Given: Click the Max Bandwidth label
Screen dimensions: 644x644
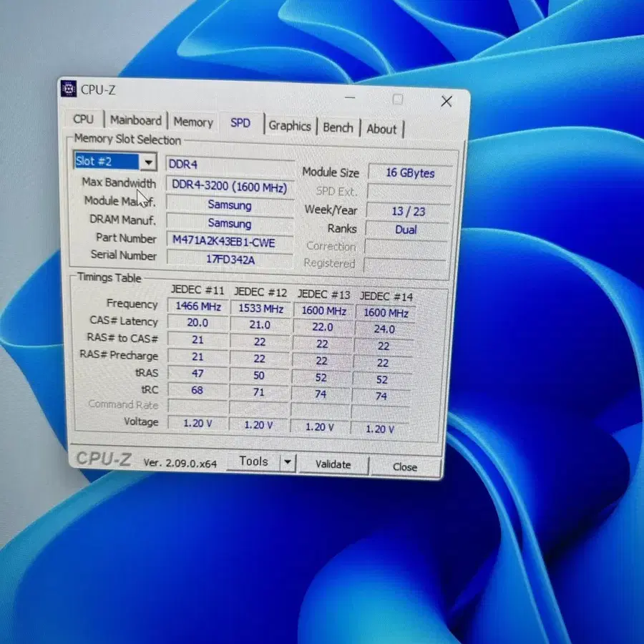Looking at the screenshot, I should pos(119,182).
